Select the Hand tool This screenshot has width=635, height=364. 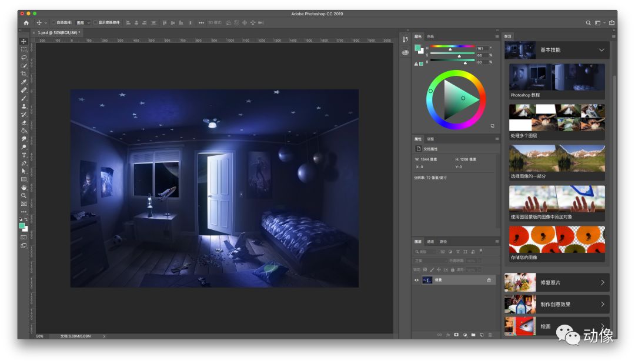[x=24, y=187]
